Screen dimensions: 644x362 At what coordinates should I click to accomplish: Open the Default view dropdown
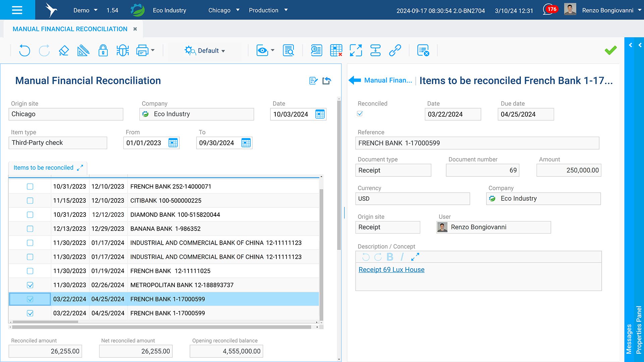205,51
